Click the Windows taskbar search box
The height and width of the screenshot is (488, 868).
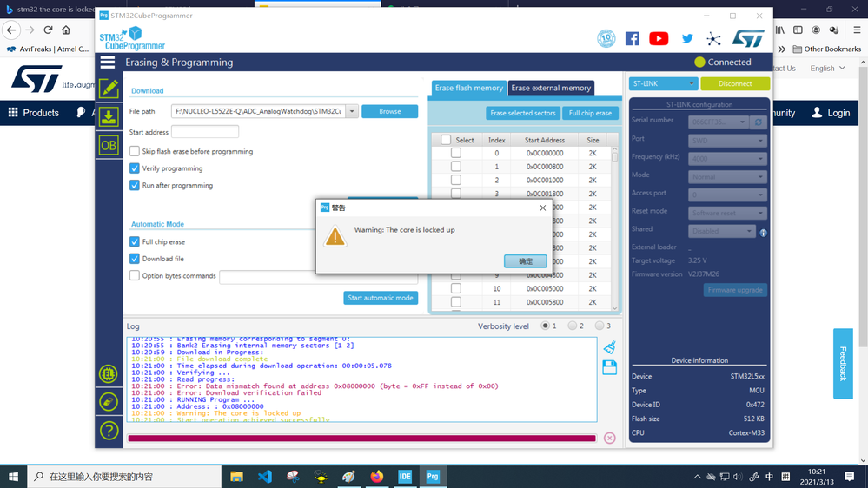124,477
